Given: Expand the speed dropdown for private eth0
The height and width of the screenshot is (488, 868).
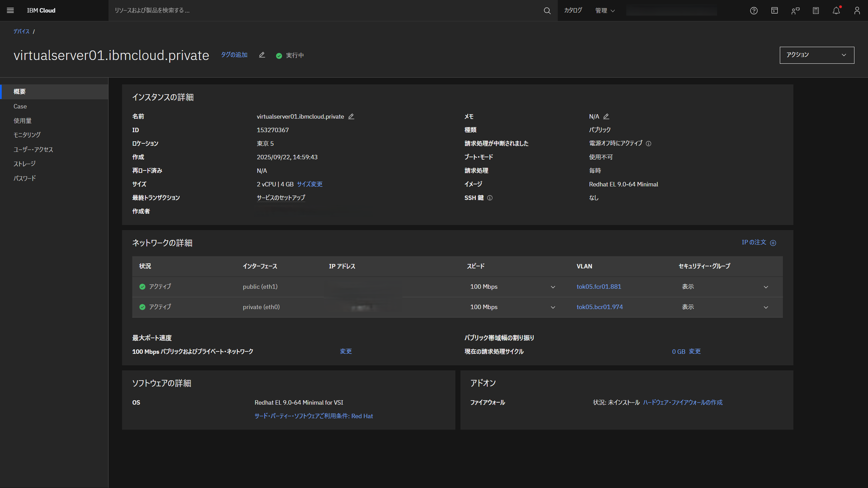Looking at the screenshot, I should click(x=553, y=307).
